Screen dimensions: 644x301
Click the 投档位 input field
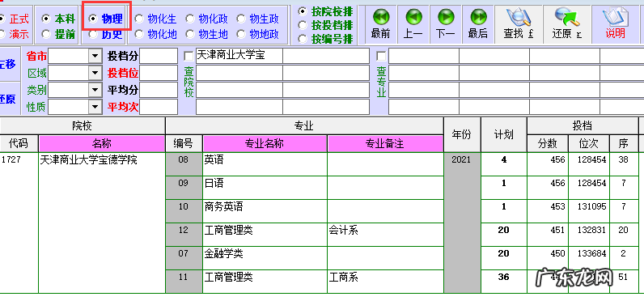click(x=159, y=73)
